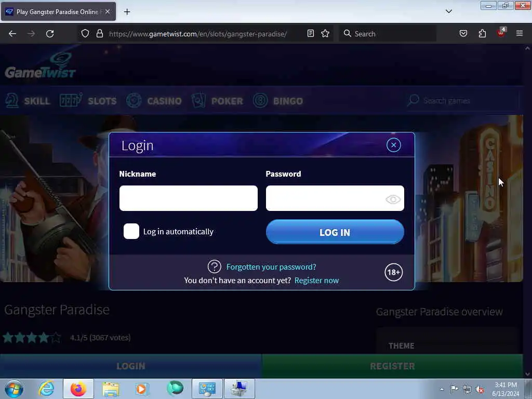Viewport: 532px width, 399px height.
Task: Toggle the password visibility eye icon
Action: pos(393,199)
